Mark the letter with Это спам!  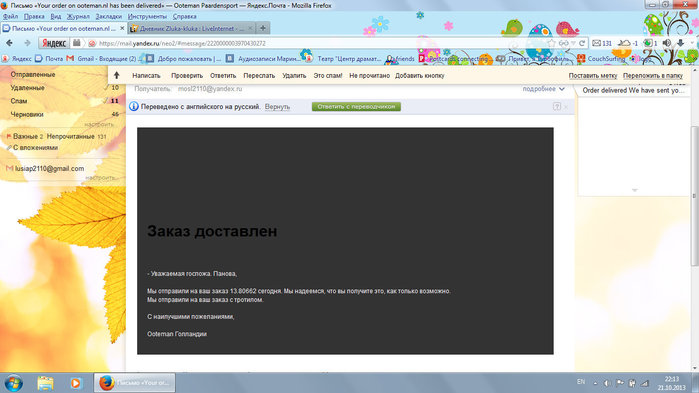point(328,76)
